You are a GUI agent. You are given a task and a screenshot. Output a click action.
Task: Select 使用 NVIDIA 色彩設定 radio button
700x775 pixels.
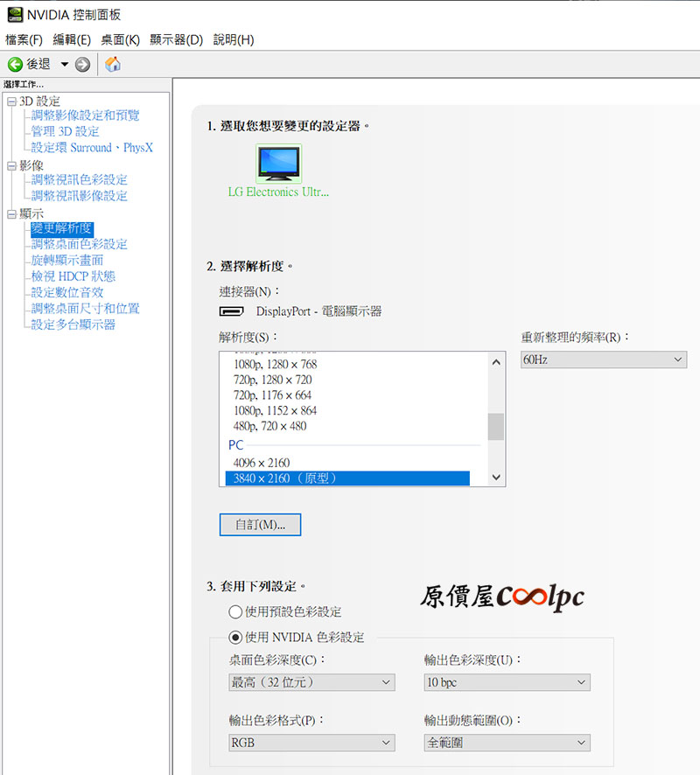[x=235, y=638]
